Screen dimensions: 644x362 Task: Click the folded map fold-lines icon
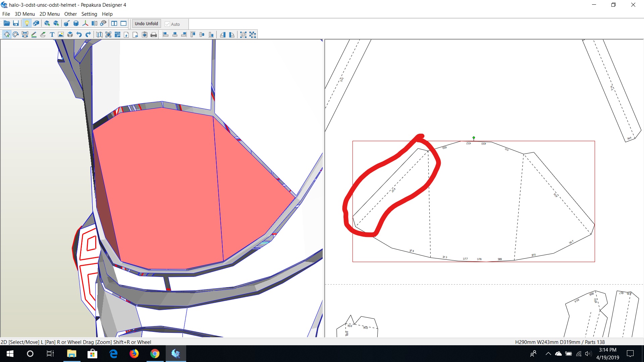(99, 35)
